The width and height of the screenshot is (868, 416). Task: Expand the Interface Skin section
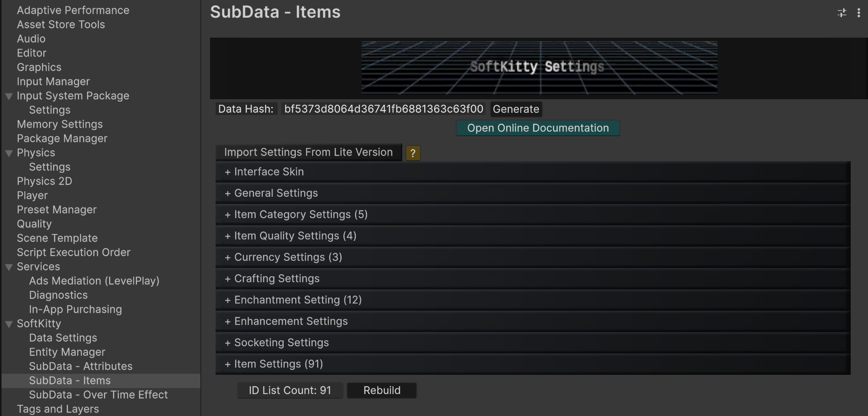pos(269,172)
